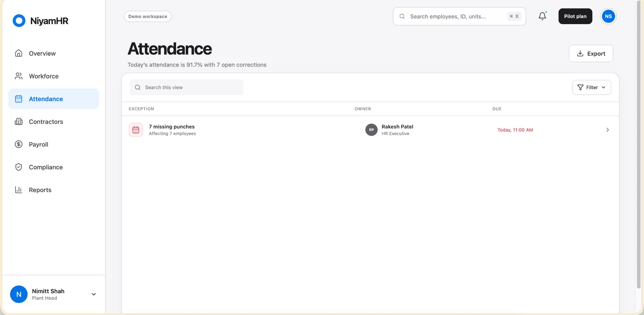
Task: Open missing punches row chevron
Action: coord(607,130)
